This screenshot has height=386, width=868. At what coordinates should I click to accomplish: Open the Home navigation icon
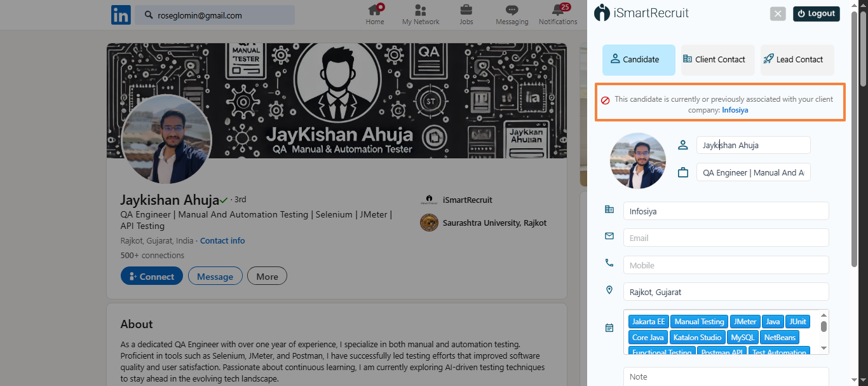tap(375, 10)
